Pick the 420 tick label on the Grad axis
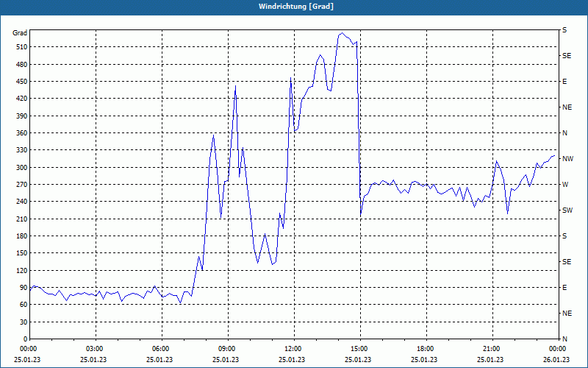Viewport: 588px width, 368px height. (x=21, y=99)
